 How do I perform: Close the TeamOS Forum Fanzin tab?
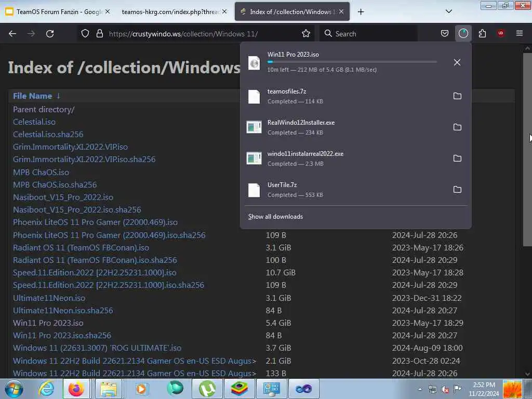coord(108,12)
